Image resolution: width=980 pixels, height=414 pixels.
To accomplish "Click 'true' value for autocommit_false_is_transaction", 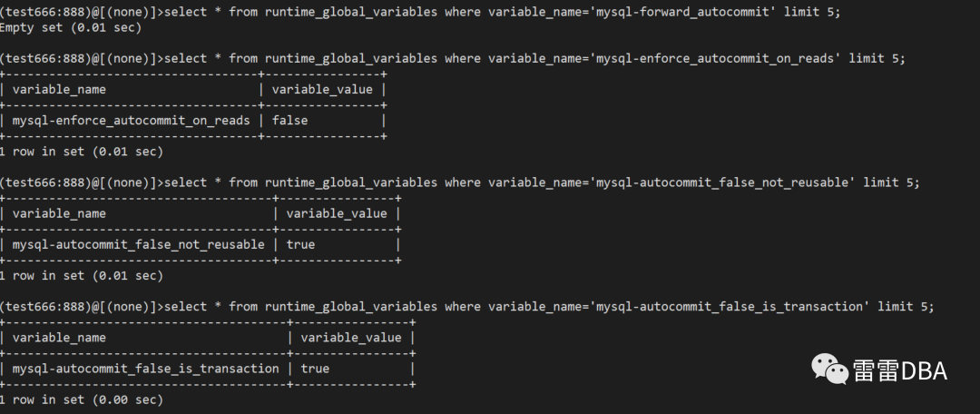I will pyautogui.click(x=315, y=369).
